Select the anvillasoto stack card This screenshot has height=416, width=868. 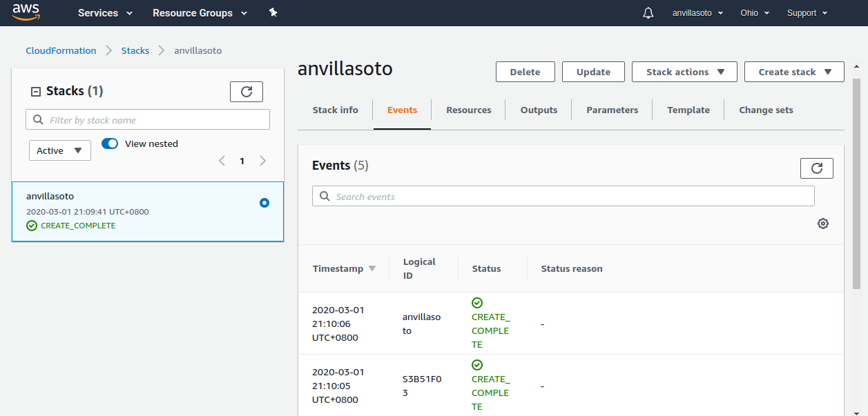(148, 211)
